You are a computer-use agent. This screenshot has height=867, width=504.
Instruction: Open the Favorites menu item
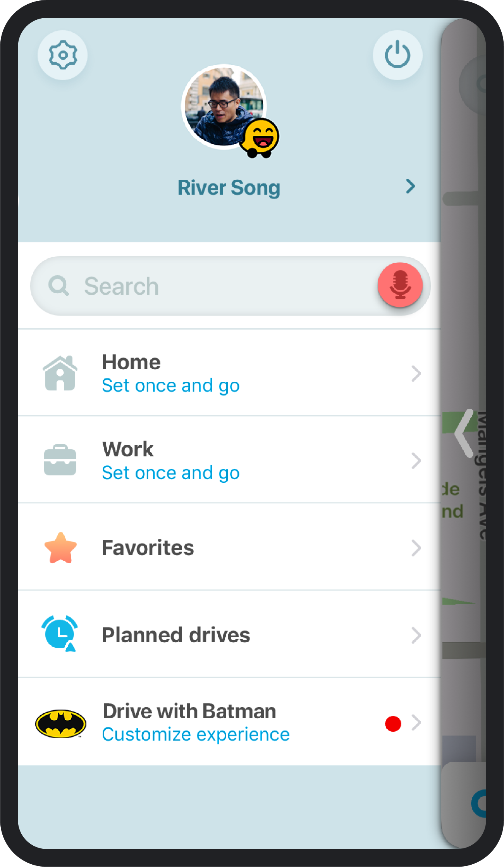pyautogui.click(x=148, y=547)
